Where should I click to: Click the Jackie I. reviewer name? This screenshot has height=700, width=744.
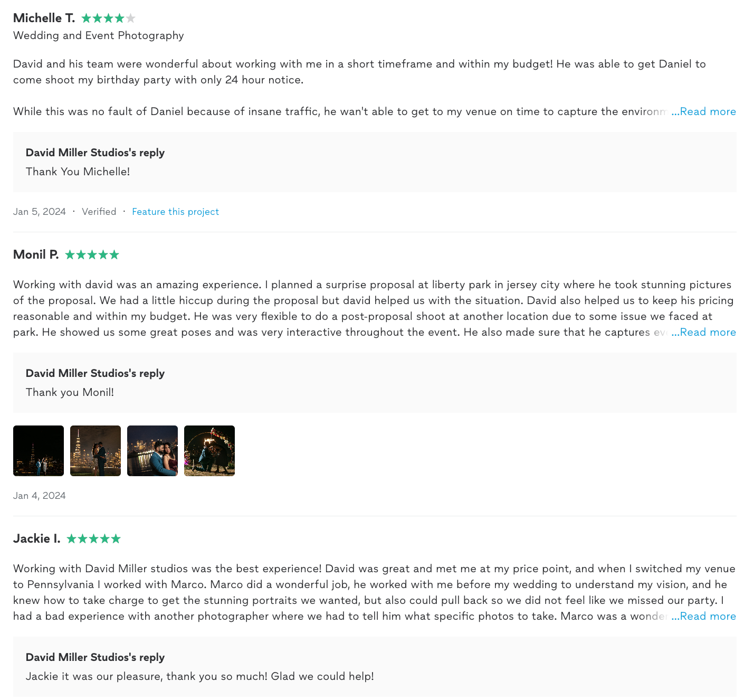coord(36,539)
